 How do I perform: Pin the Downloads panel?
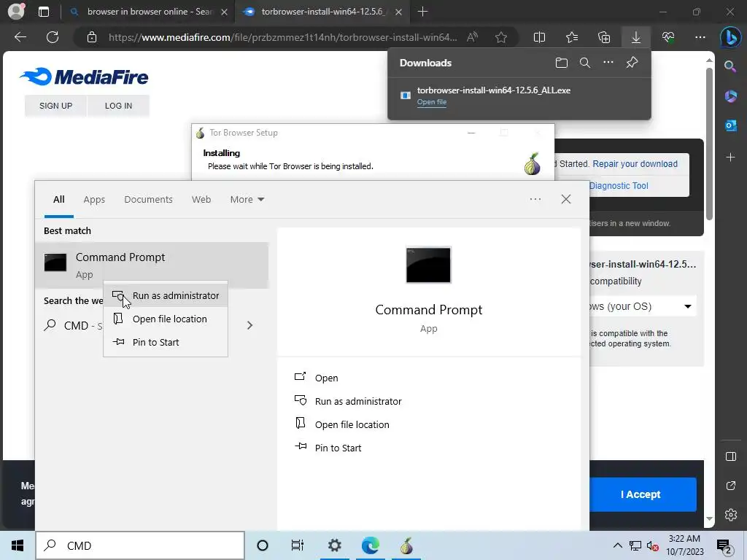[632, 63]
